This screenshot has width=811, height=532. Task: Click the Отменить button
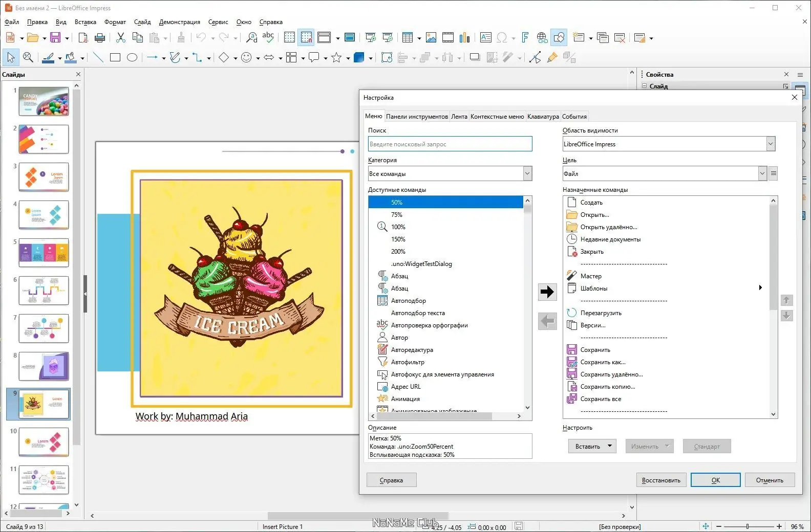(x=770, y=480)
